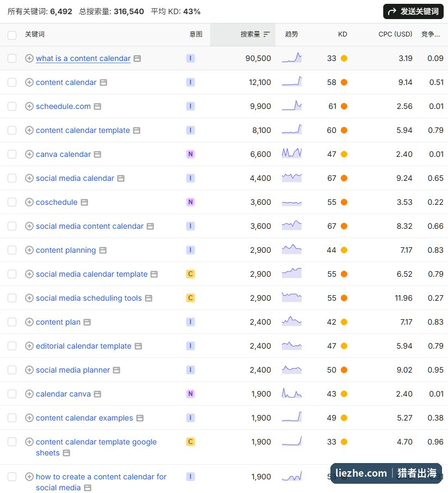This screenshot has height=493, width=448.
Task: Click plus icon next to canva calendar
Action: pyautogui.click(x=29, y=154)
